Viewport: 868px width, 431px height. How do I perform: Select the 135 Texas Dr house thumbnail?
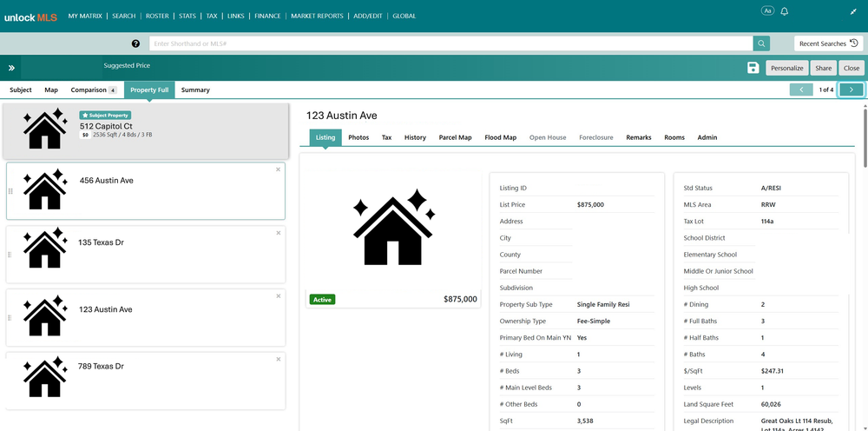tap(45, 248)
